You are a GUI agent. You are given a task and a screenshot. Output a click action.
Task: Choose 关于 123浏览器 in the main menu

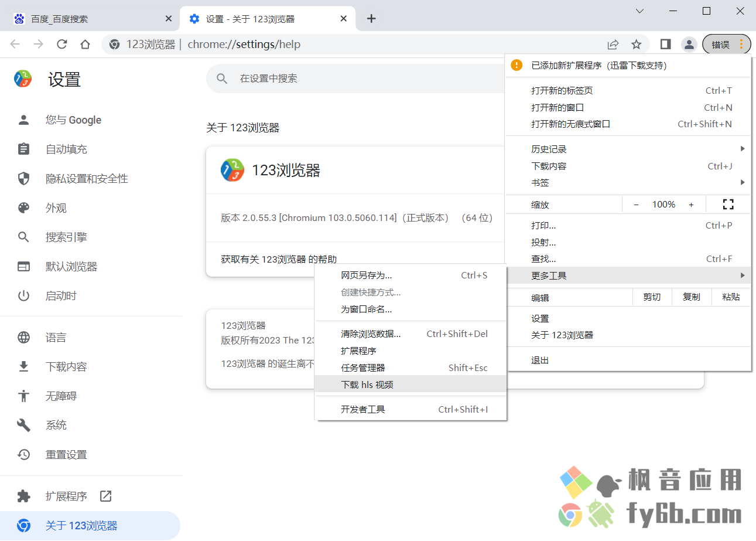(x=628, y=335)
